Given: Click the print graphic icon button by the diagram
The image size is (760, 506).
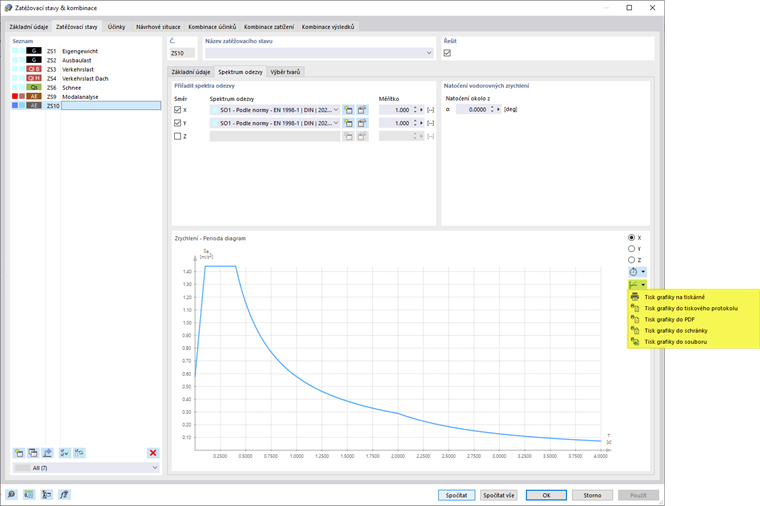Looking at the screenshot, I should tap(633, 285).
